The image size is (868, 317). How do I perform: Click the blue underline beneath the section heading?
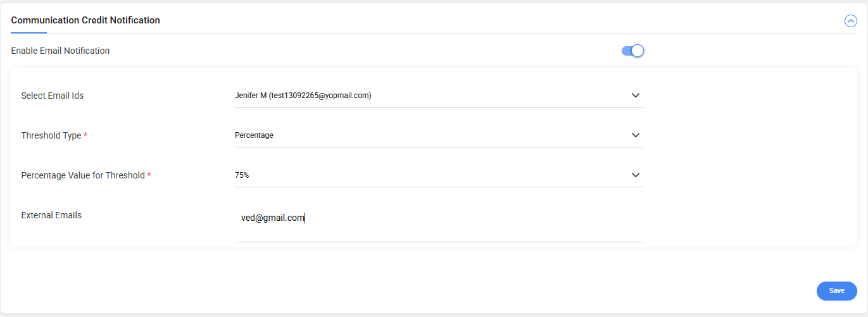28,32
